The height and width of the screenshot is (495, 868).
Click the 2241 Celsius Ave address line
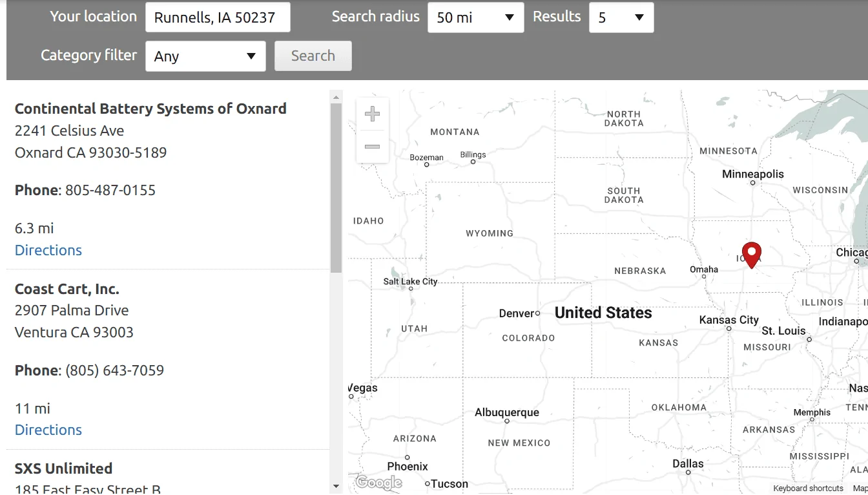click(x=69, y=131)
